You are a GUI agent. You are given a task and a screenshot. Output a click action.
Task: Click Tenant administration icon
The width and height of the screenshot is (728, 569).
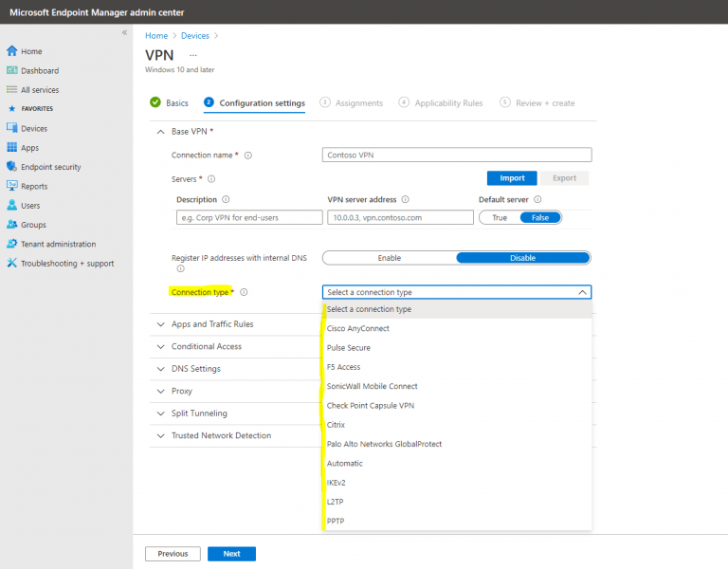click(x=12, y=244)
